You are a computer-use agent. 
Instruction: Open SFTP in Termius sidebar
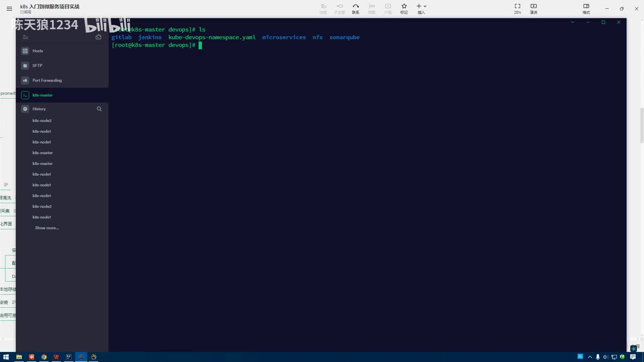pyautogui.click(x=62, y=65)
